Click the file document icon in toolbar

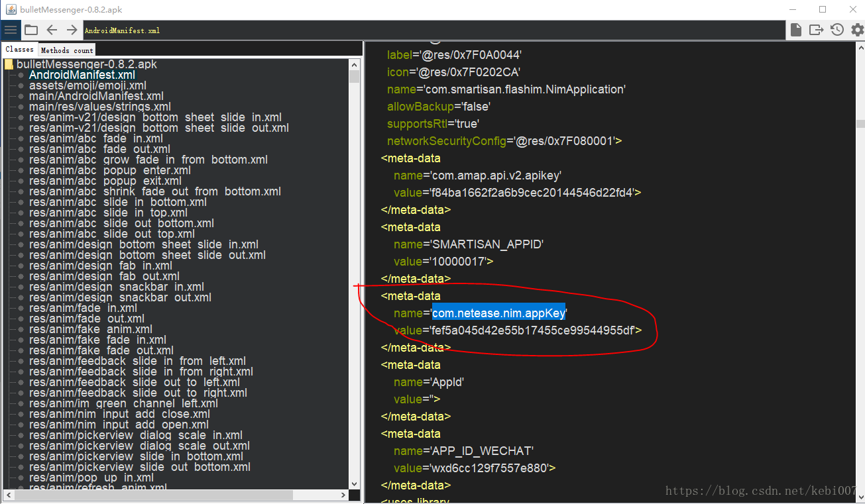point(795,30)
